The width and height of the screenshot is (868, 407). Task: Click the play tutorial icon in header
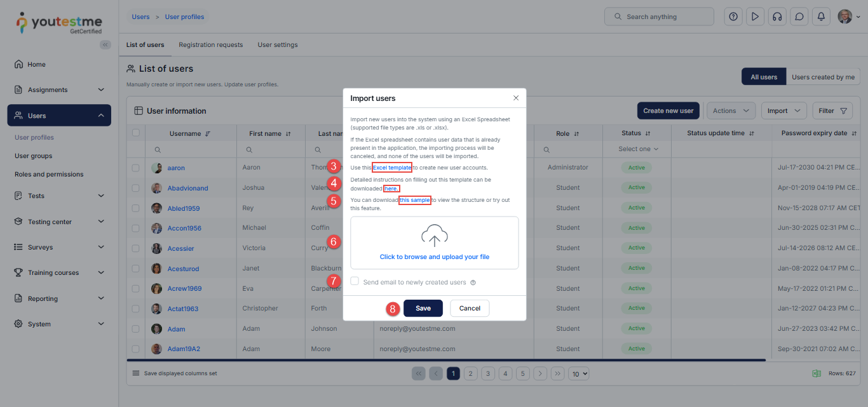[x=755, y=17]
